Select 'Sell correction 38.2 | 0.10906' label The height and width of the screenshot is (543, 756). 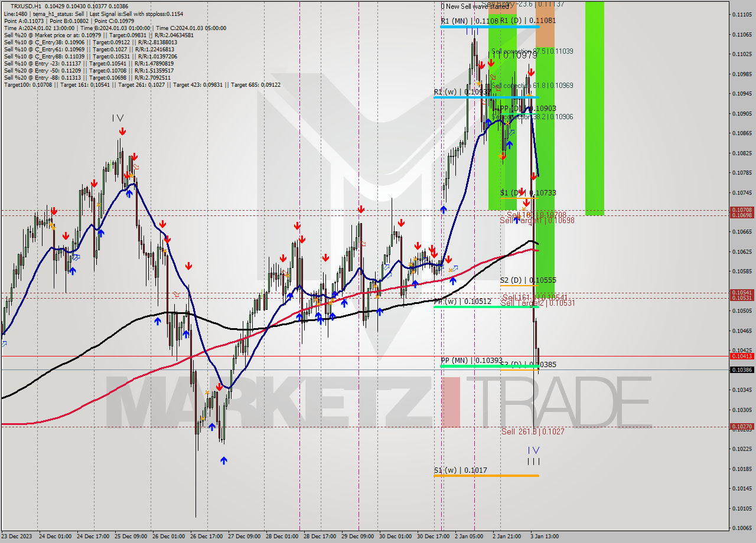[x=532, y=117]
